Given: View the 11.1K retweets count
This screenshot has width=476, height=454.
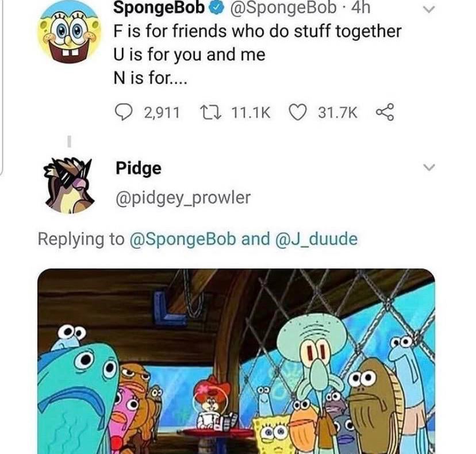Looking at the screenshot, I should 251,113.
